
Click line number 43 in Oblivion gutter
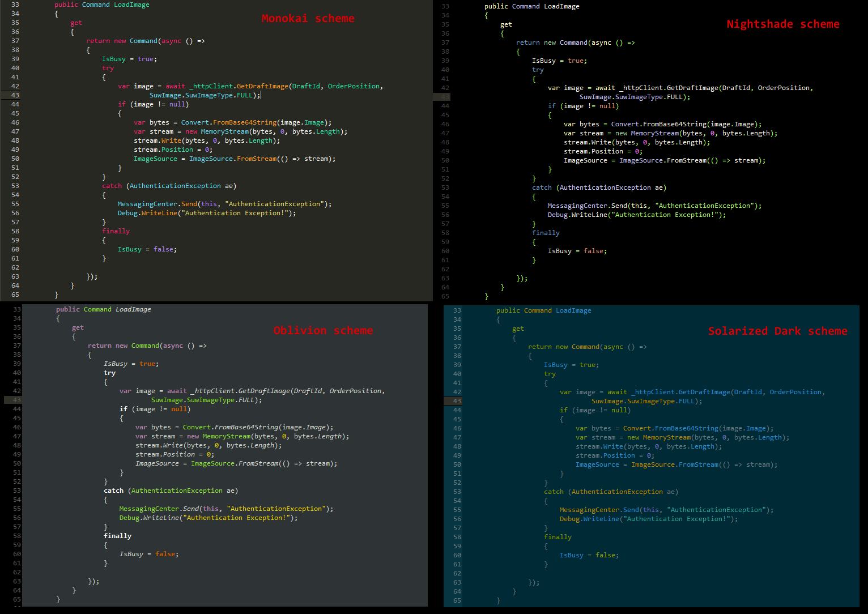point(16,400)
